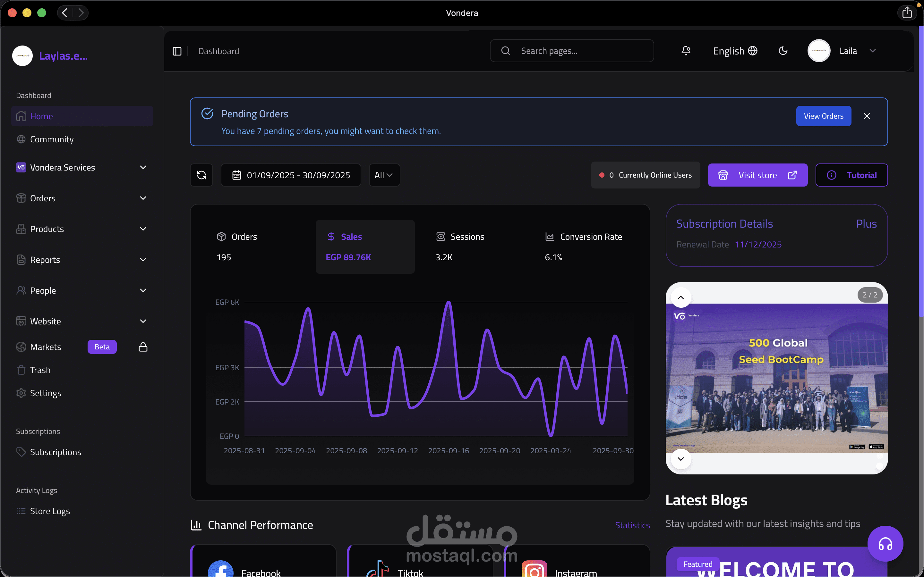The image size is (924, 577).
Task: Select the Trash section in the sidebar
Action: point(40,370)
